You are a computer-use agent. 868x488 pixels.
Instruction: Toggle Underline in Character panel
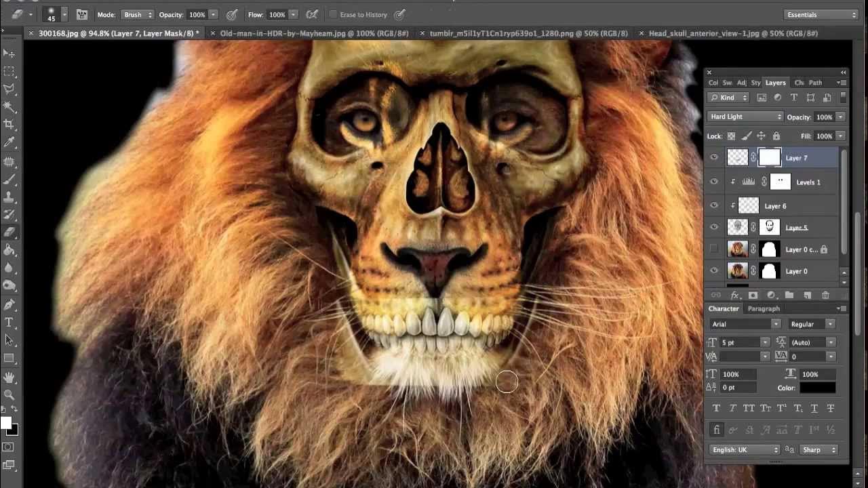click(x=814, y=408)
